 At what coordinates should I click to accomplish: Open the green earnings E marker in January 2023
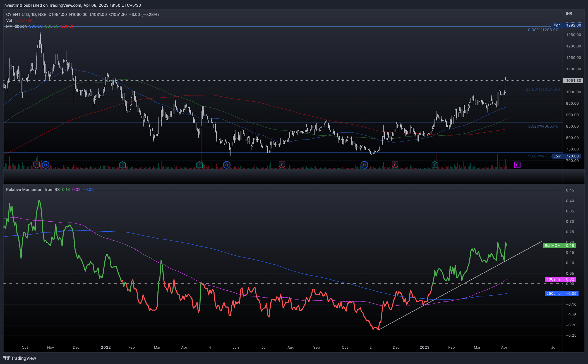point(435,165)
